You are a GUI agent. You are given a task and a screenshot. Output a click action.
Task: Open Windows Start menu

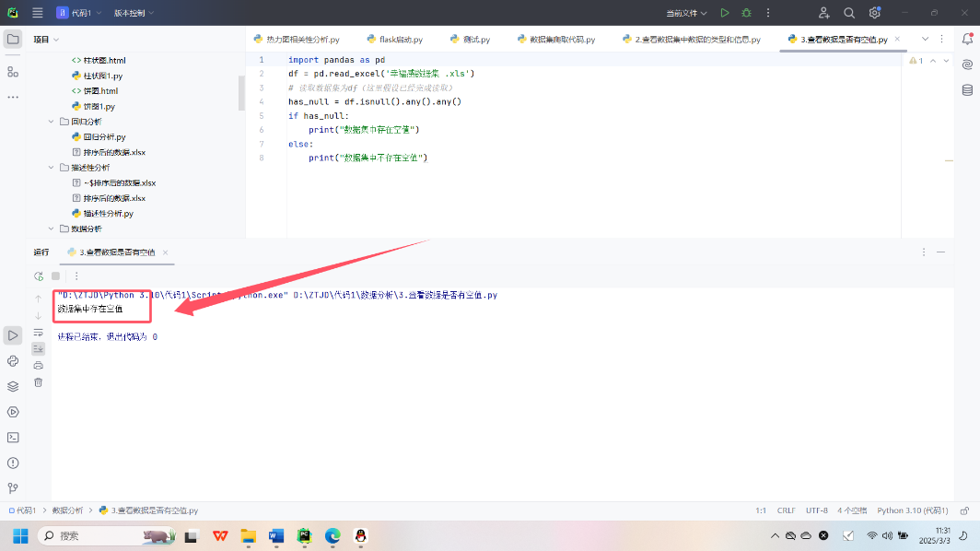[20, 536]
